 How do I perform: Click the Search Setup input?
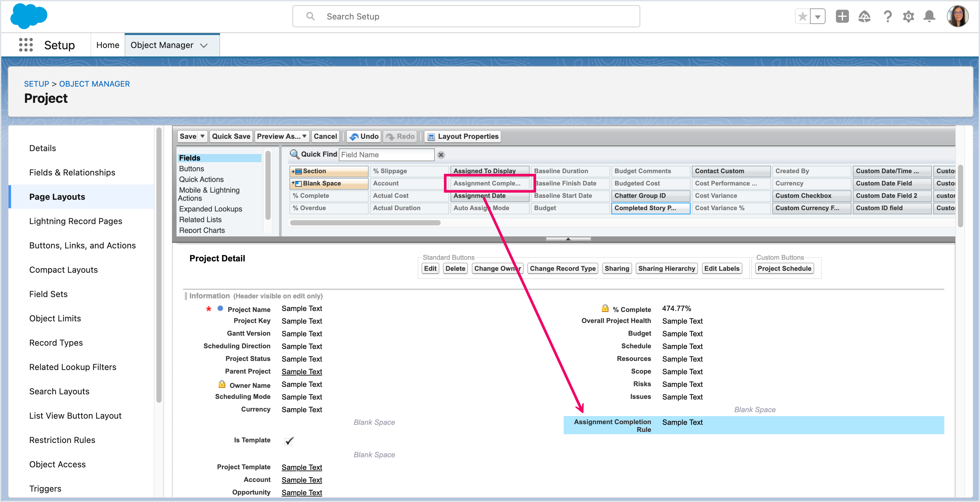click(466, 16)
